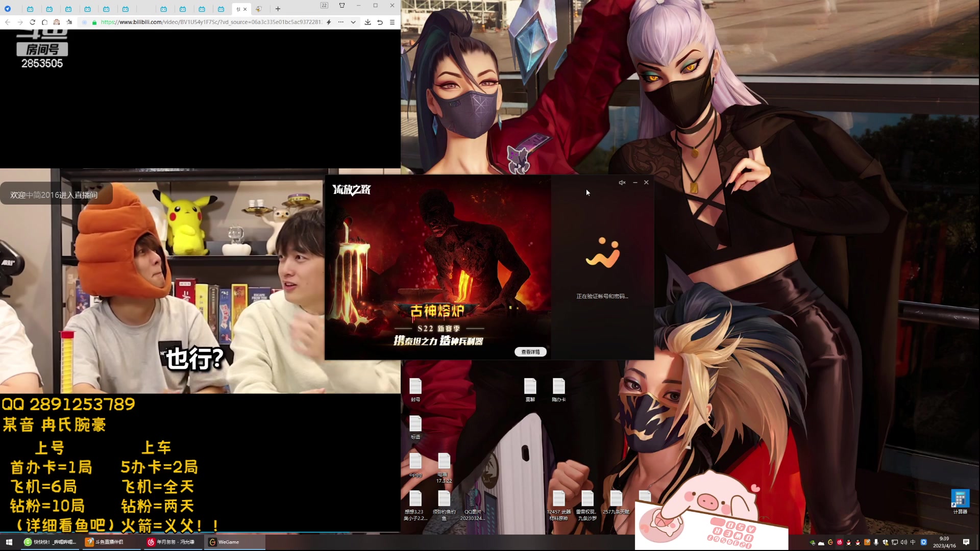The image size is (980, 551).
Task: Switch to the first bilibili tab
Action: [30, 9]
